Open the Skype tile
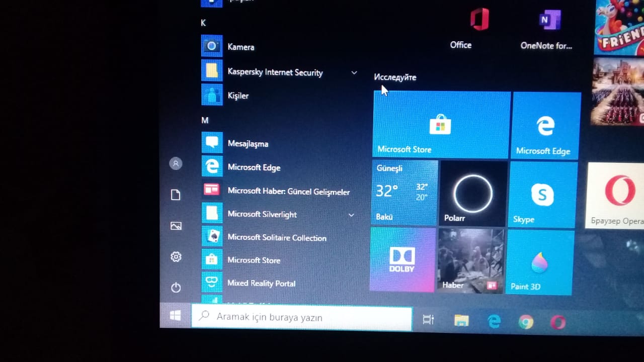644x362 pixels. pos(543,195)
